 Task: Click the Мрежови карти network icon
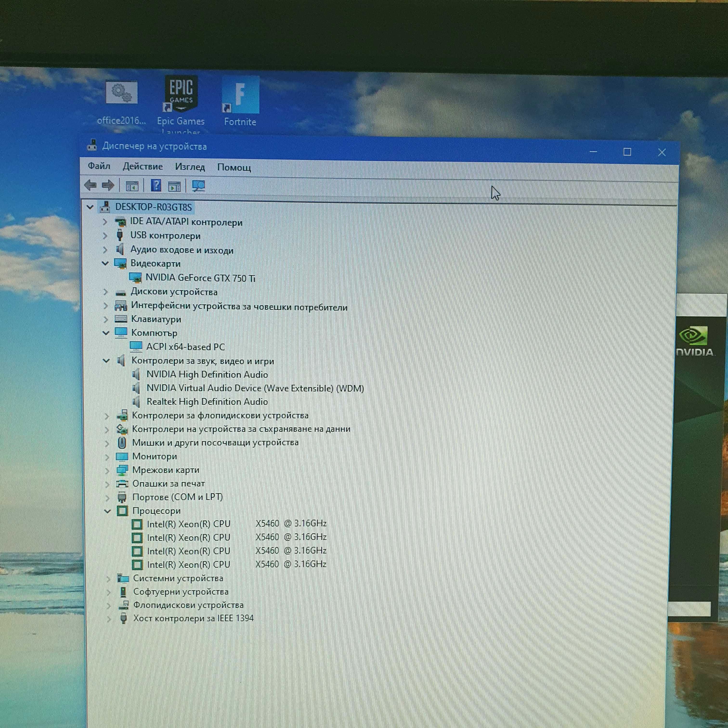coord(122,470)
